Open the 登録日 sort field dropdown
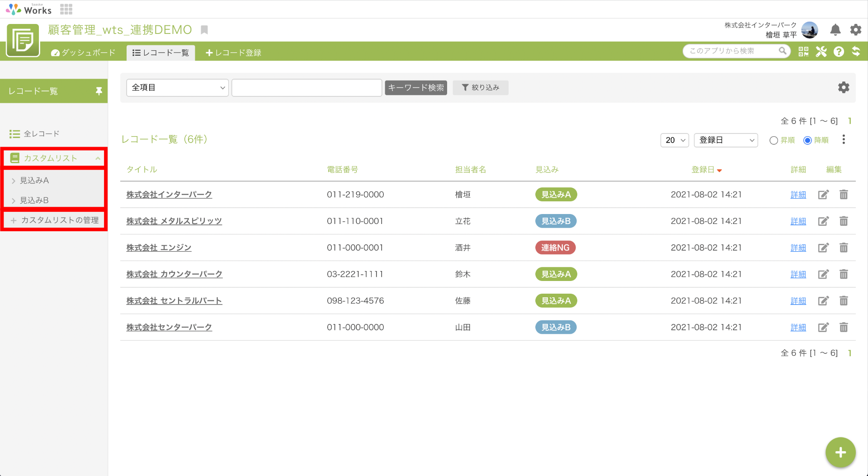The width and height of the screenshot is (868, 476). pos(726,140)
